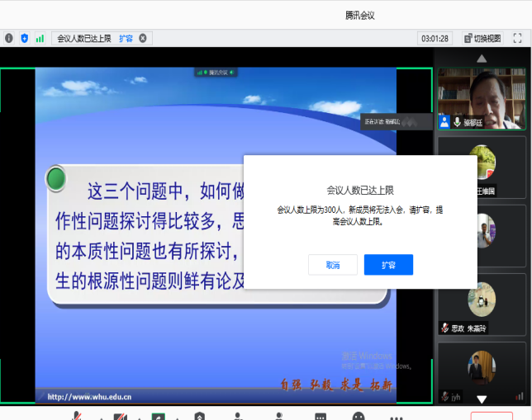This screenshot has height=420, width=532.
Task: Open the meeting info icon
Action: 9,38
